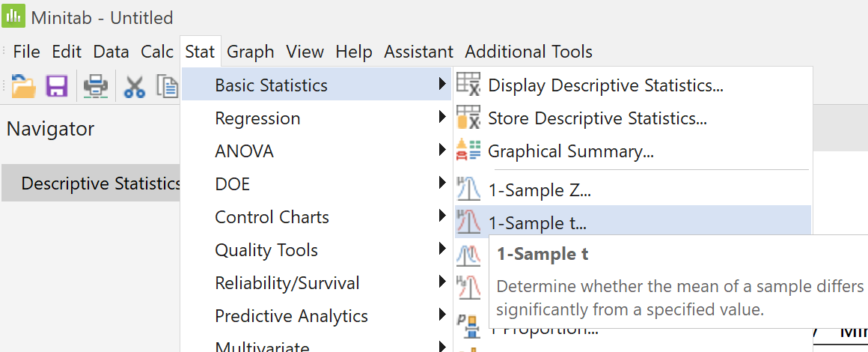Select Predictive Analytics in Stat menu

pyautogui.click(x=317, y=315)
